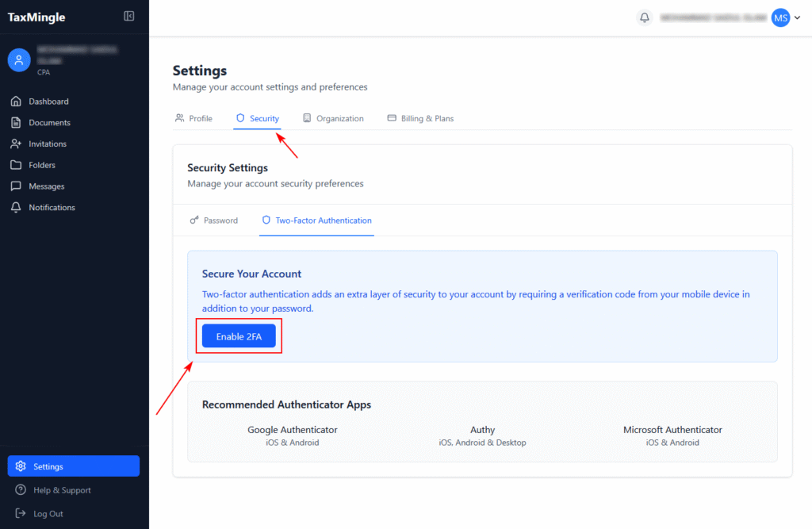Viewport: 812px width, 529px height.
Task: Select the Two-Factor Authentication sub-tab
Action: (x=316, y=220)
